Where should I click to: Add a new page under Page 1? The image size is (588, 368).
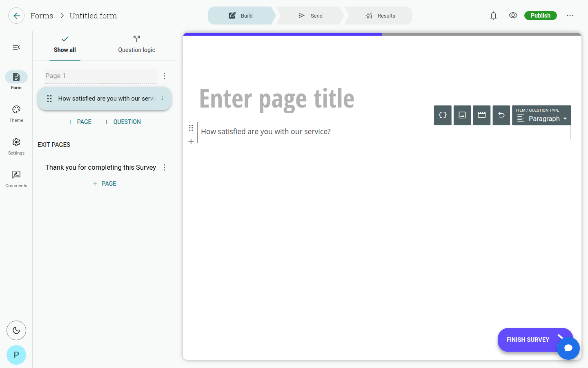coord(80,122)
